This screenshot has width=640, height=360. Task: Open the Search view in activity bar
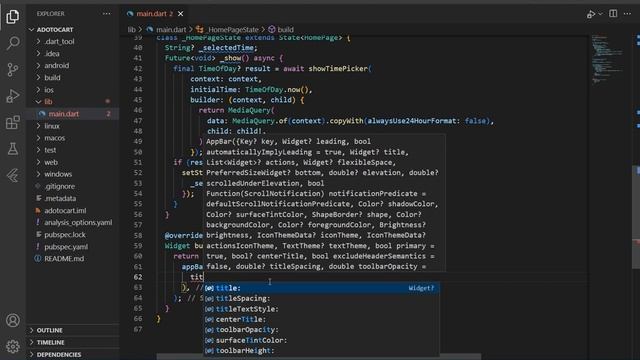pyautogui.click(x=13, y=43)
